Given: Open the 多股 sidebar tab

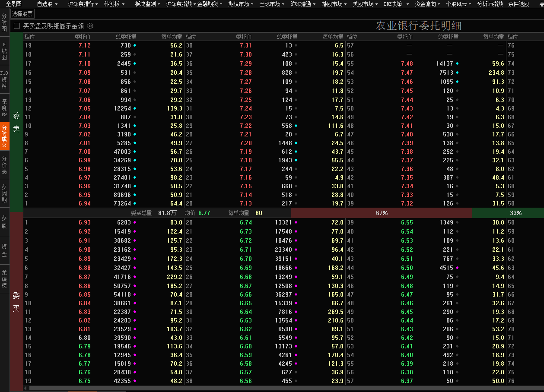Looking at the screenshot, I should (4, 222).
